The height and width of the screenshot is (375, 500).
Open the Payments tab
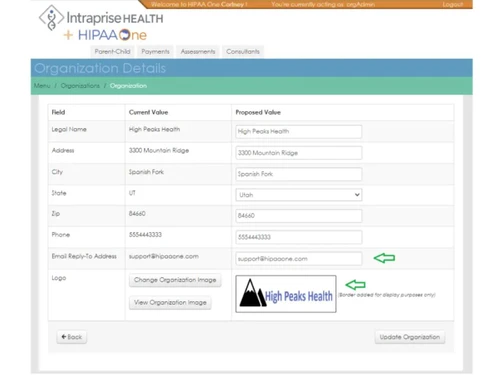coord(155,51)
